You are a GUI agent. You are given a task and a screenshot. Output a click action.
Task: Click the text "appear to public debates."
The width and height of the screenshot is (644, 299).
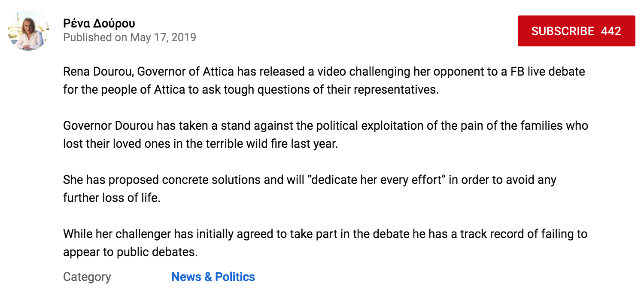click(x=131, y=252)
